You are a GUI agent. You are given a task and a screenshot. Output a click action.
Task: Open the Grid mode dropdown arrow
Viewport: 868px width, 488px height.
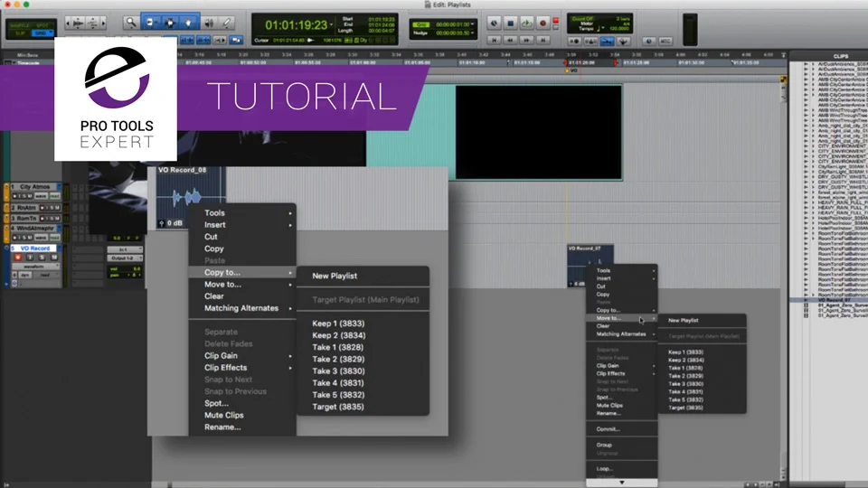pos(51,33)
